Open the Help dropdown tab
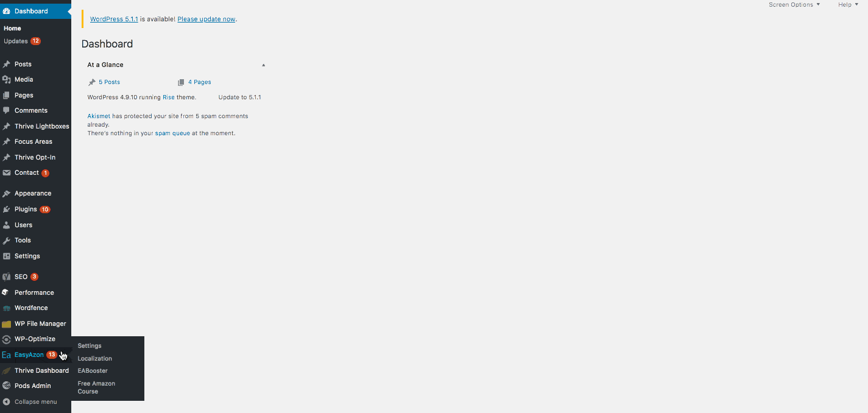Image resolution: width=868 pixels, height=413 pixels. 848,4
